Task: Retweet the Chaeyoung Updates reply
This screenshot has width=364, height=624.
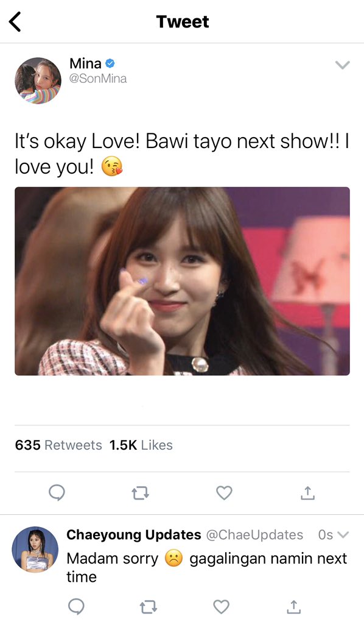Action: click(149, 608)
